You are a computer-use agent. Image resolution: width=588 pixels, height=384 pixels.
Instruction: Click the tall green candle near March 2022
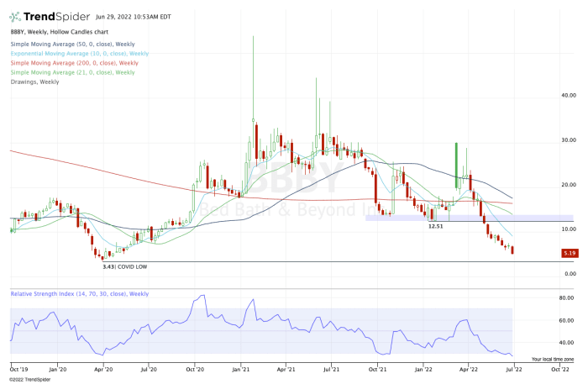click(x=456, y=166)
